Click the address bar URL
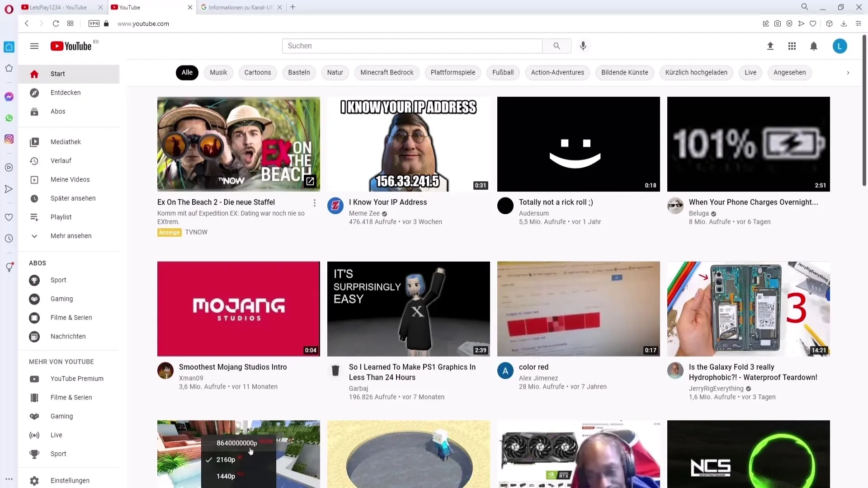 (x=143, y=23)
